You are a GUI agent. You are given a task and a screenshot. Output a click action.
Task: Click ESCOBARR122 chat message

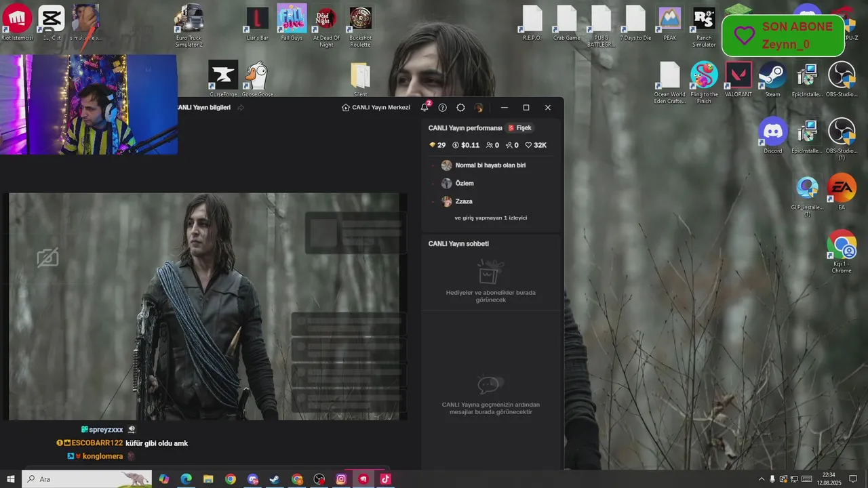tap(123, 443)
